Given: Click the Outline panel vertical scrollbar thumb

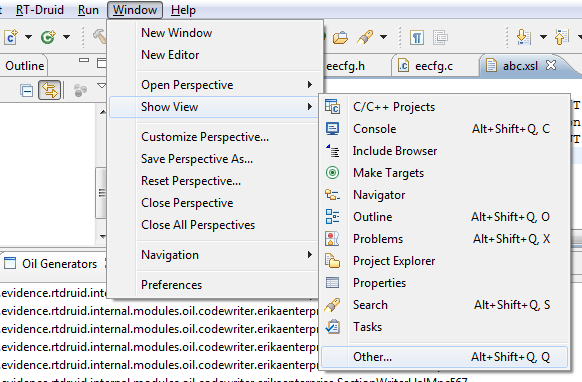Looking at the screenshot, I should (x=101, y=193).
